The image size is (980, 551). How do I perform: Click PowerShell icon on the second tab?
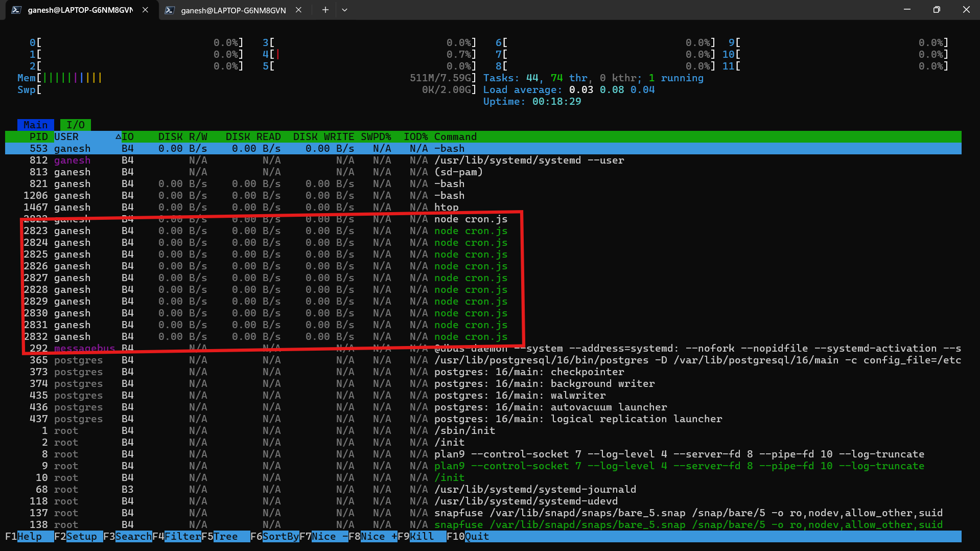(170, 10)
